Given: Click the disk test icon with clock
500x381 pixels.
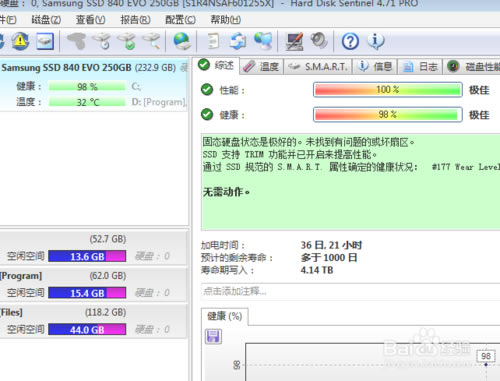Looking at the screenshot, I should (x=102, y=41).
